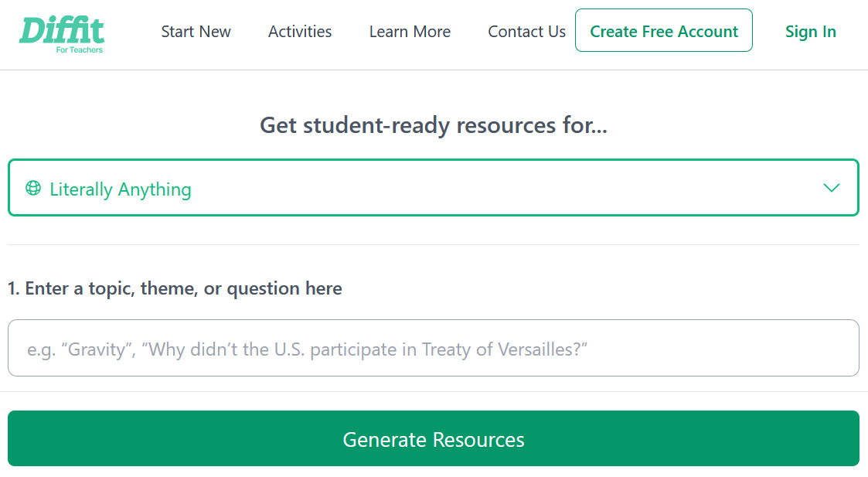Click the Diffit logo
This screenshot has width=868, height=477.
tap(62, 29)
